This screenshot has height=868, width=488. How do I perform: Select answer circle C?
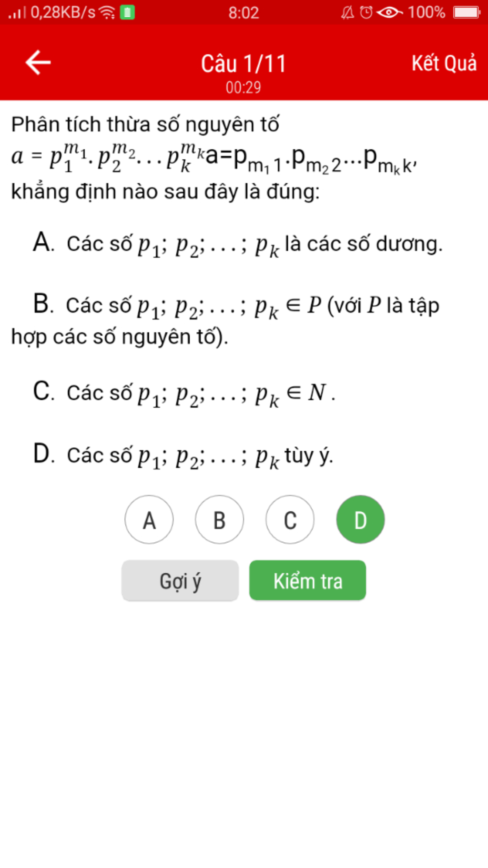290,520
